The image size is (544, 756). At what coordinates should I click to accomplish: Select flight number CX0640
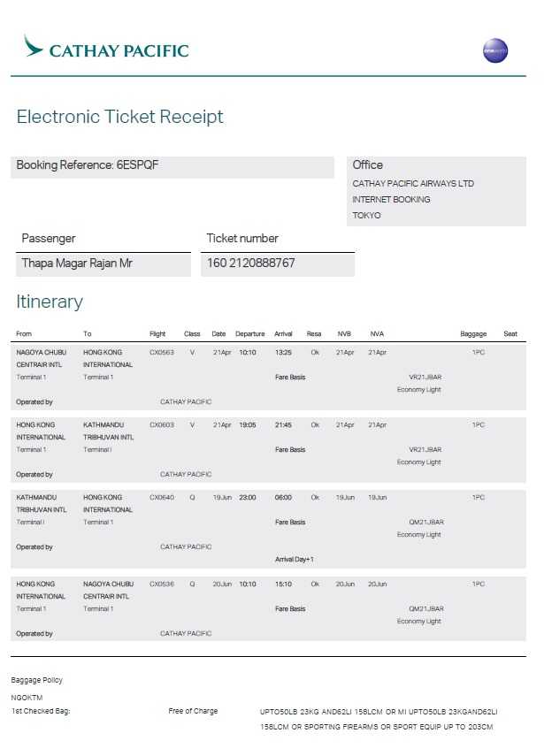[162, 497]
